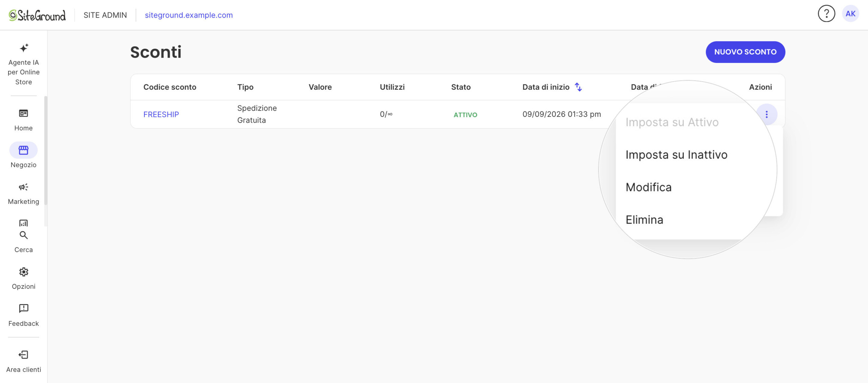Go to Home in sidebar
This screenshot has width=868, height=383.
tap(23, 120)
